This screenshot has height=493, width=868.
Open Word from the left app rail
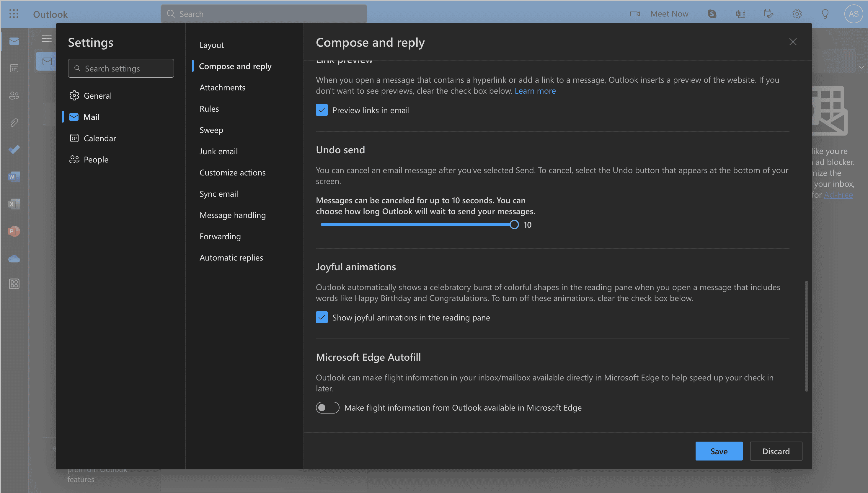click(14, 176)
